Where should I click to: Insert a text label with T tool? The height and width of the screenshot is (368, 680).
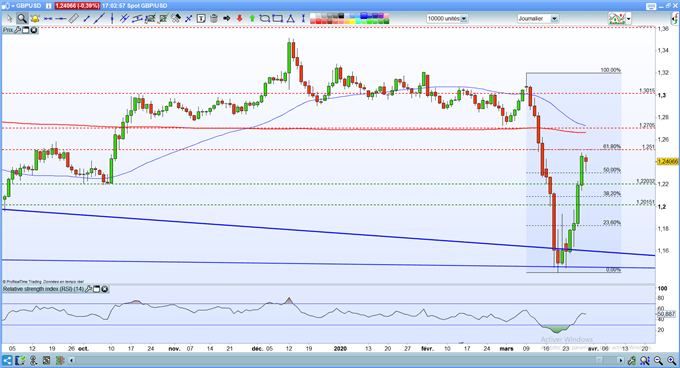coord(201,19)
